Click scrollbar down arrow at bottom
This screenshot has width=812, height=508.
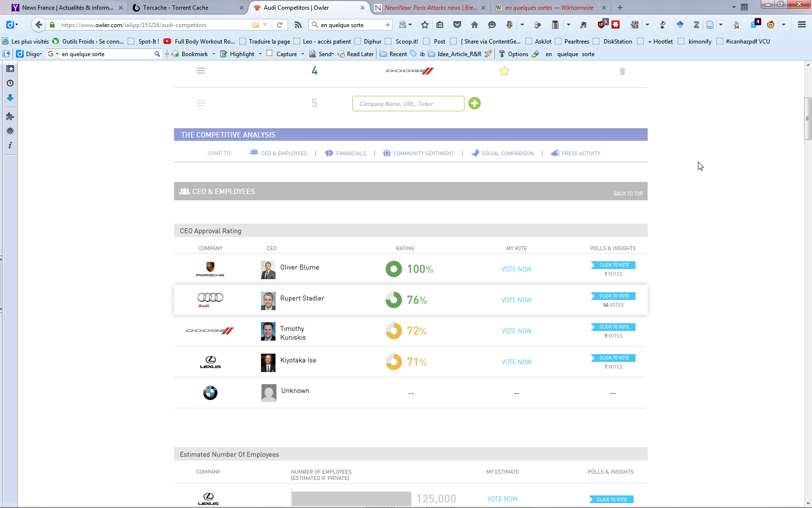pos(808,503)
